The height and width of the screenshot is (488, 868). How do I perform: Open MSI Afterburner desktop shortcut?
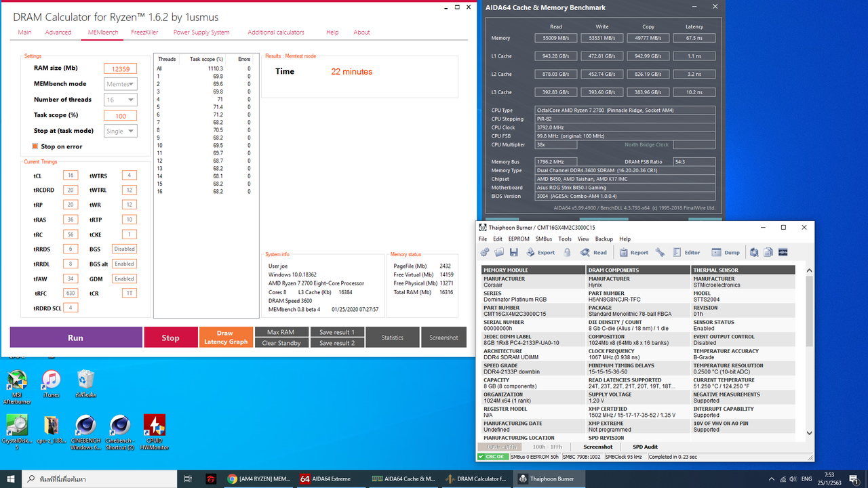click(x=16, y=388)
